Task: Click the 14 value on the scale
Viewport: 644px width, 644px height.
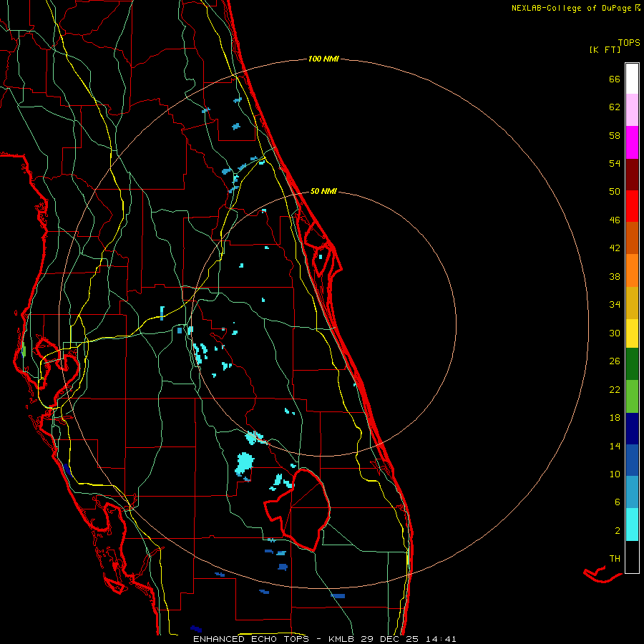Action: pyautogui.click(x=615, y=446)
